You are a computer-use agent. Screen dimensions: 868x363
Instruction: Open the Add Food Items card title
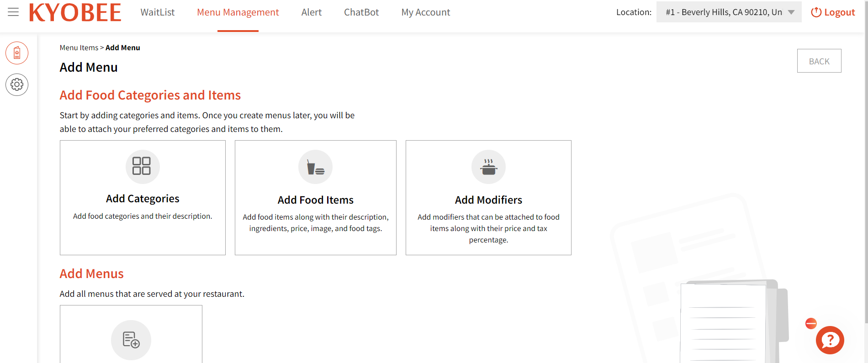(316, 200)
